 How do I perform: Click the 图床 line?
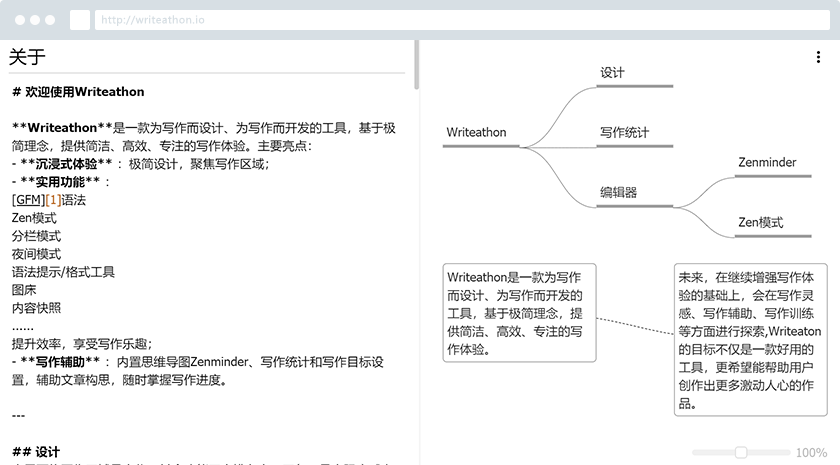pyautogui.click(x=24, y=290)
